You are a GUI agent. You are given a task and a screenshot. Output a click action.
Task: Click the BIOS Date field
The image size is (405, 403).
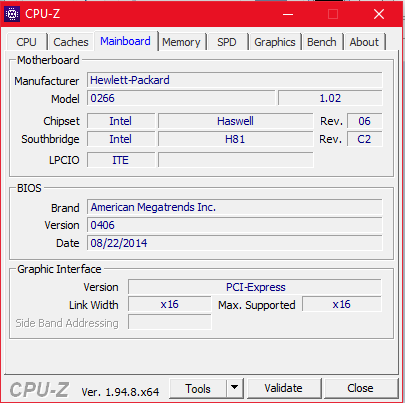[235, 243]
